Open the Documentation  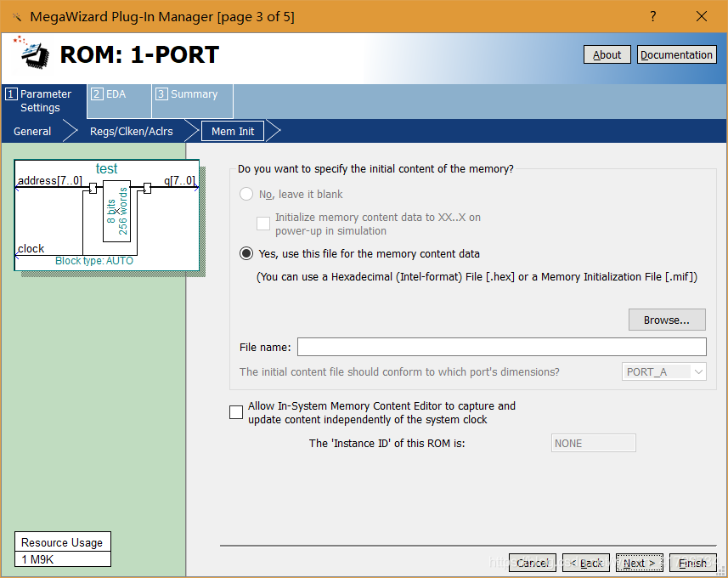tap(676, 55)
